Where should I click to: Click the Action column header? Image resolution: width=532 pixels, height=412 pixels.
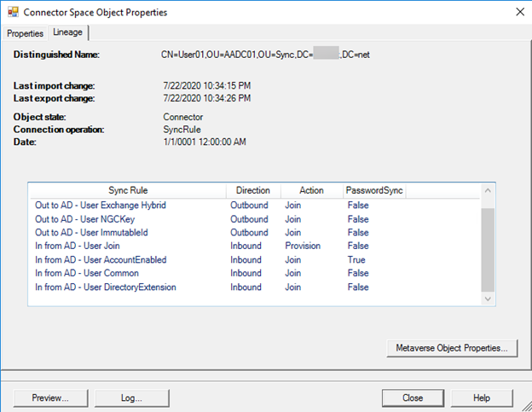tap(311, 190)
